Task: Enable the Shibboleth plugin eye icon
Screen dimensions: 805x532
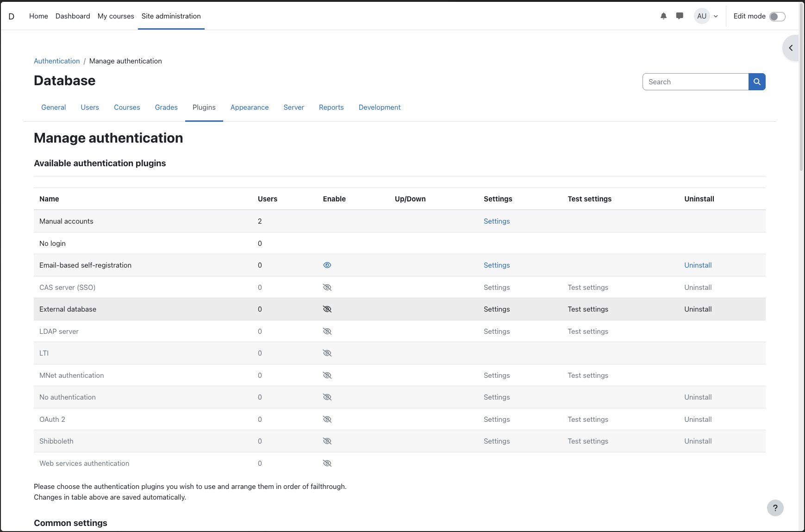Action: pos(327,441)
